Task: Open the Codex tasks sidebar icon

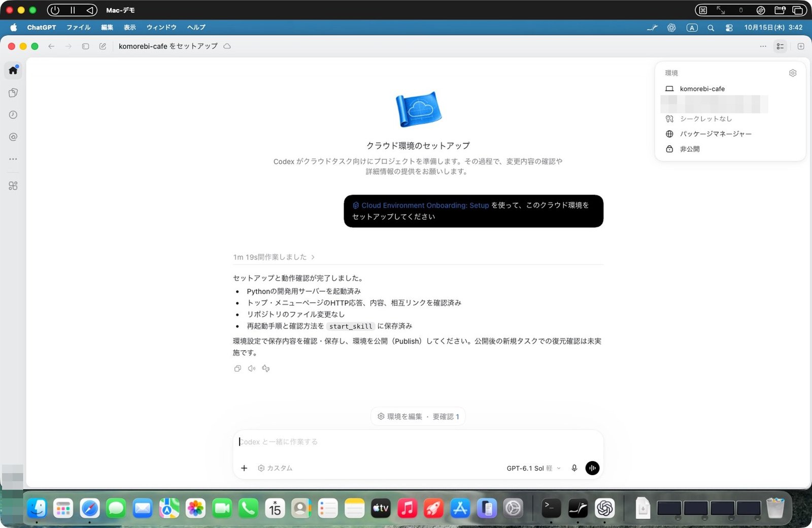Action: [x=13, y=92]
